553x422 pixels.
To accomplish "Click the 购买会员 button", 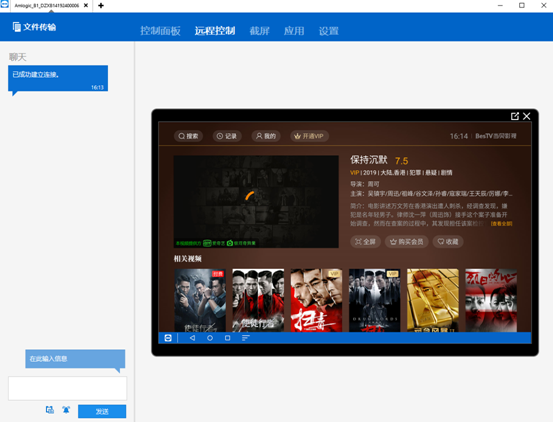I will pyautogui.click(x=406, y=241).
